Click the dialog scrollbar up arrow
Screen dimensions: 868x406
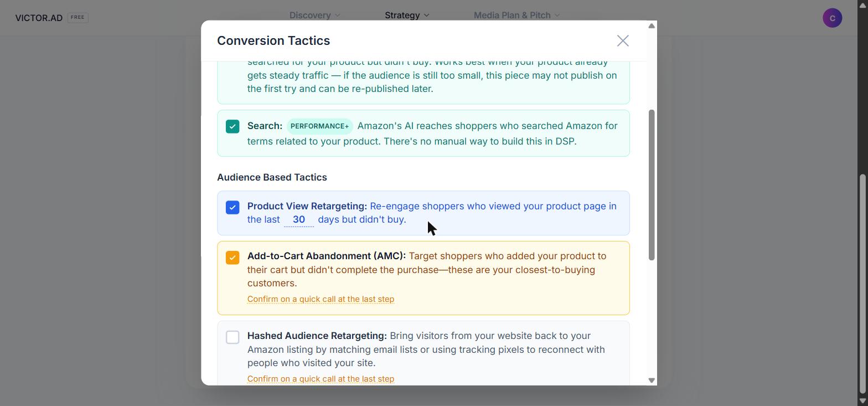point(652,25)
